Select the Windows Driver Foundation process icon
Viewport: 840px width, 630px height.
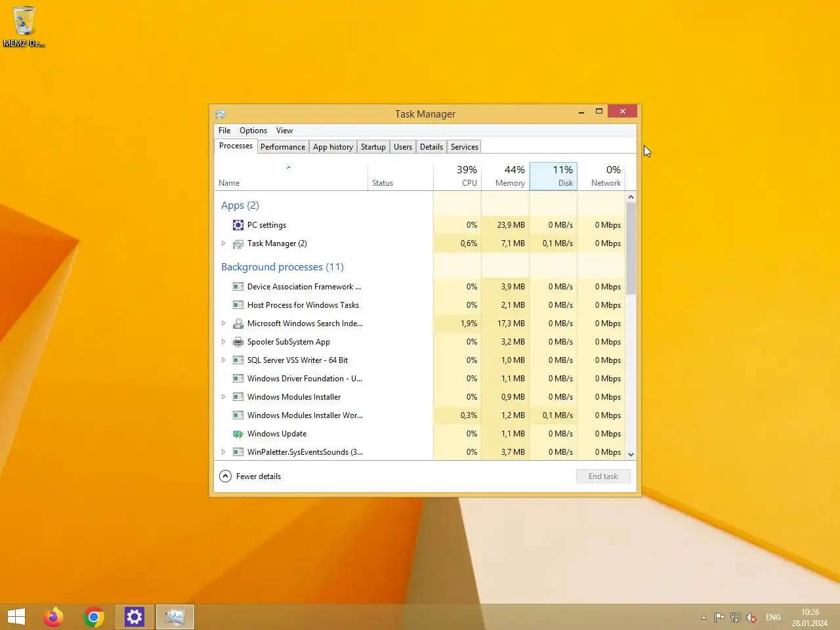(238, 379)
